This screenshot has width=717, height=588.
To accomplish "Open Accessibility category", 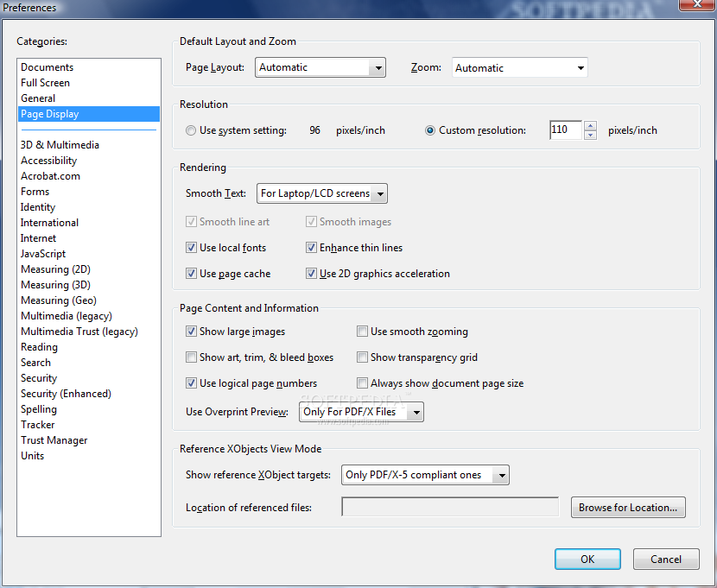I will [x=49, y=161].
